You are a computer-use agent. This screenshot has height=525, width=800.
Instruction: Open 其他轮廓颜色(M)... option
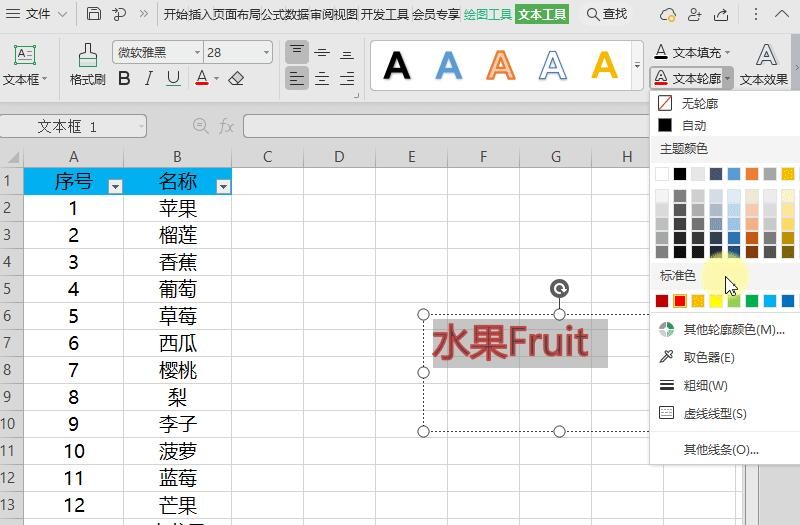pos(733,330)
